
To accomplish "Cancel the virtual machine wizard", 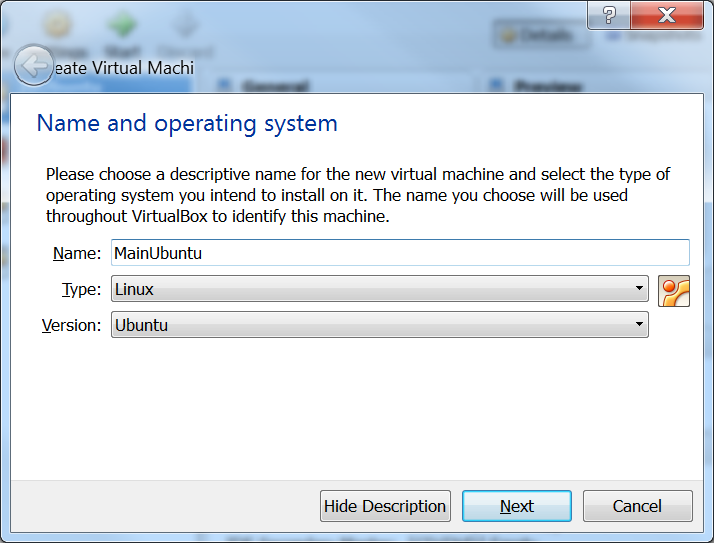I will point(637,506).
